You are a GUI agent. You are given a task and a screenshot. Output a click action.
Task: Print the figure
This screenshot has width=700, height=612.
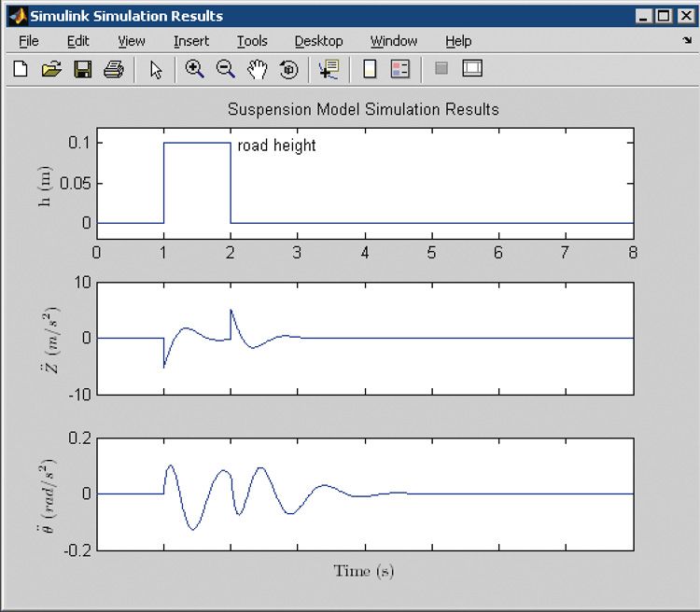click(113, 69)
